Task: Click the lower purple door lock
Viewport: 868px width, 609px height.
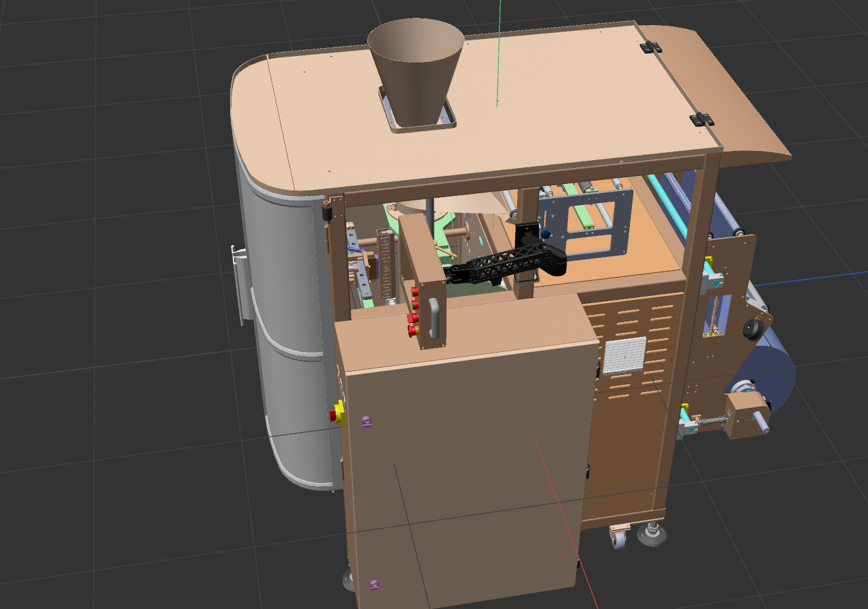Action: (x=374, y=584)
